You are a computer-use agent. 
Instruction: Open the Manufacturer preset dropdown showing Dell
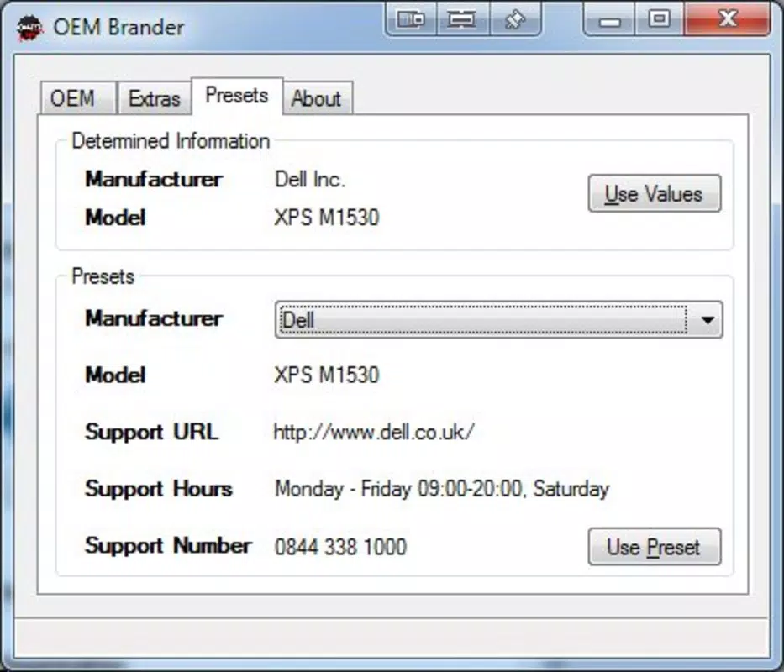coord(498,319)
